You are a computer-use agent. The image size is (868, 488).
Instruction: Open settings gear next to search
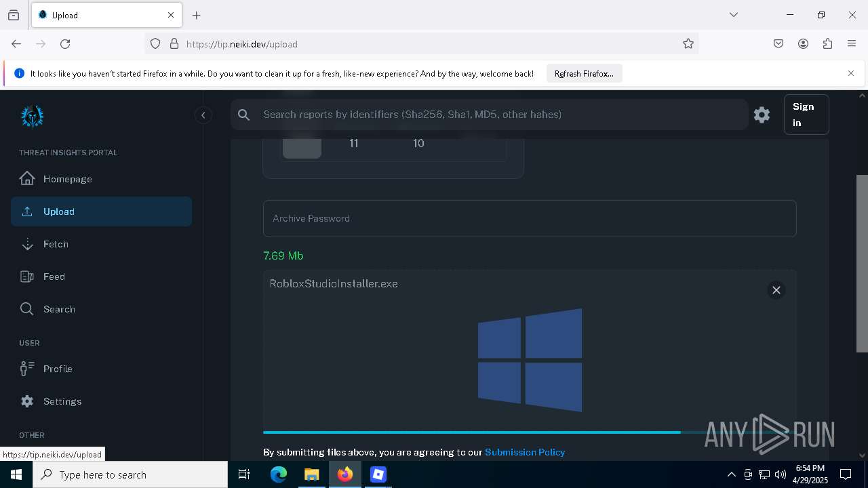[x=762, y=115]
